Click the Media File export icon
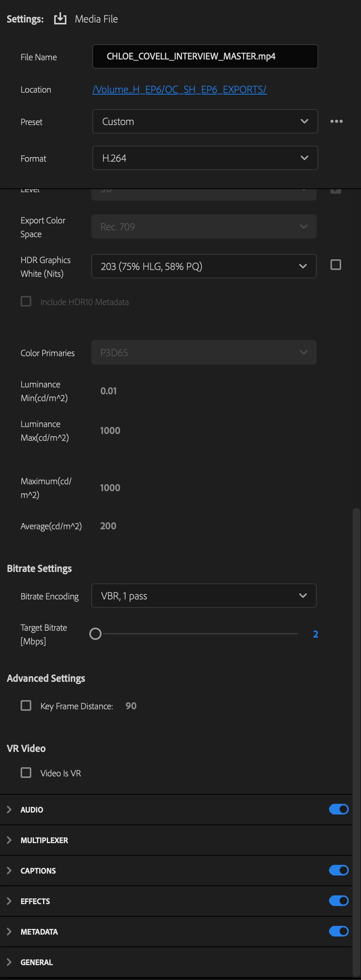361x980 pixels. coord(60,19)
